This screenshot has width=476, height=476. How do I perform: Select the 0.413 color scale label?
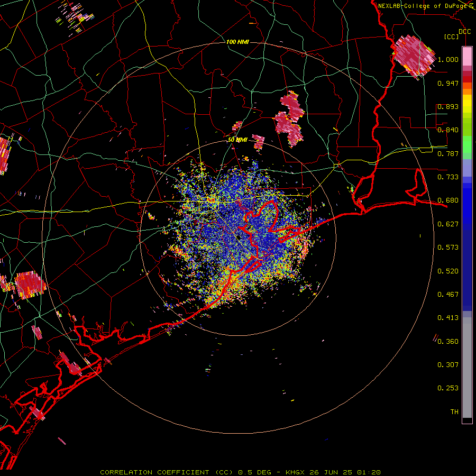click(x=448, y=318)
